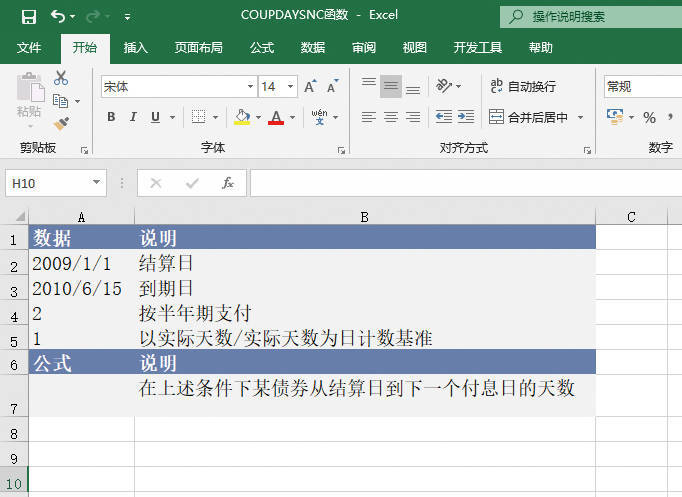Image resolution: width=682 pixels, height=497 pixels.
Task: Click the Insert Function fx icon
Action: (227, 183)
